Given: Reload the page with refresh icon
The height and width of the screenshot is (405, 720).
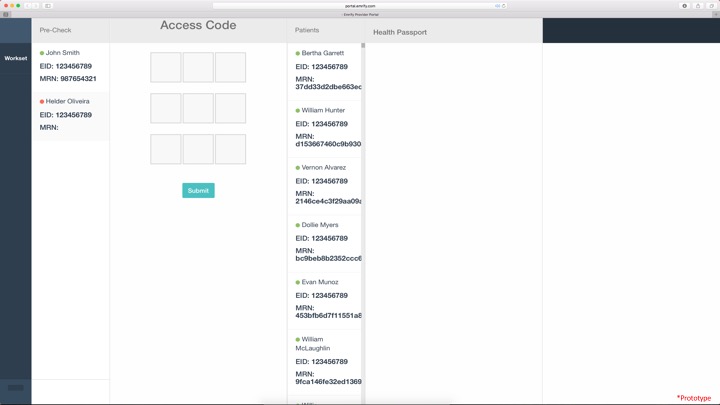Looking at the screenshot, I should [x=504, y=6].
